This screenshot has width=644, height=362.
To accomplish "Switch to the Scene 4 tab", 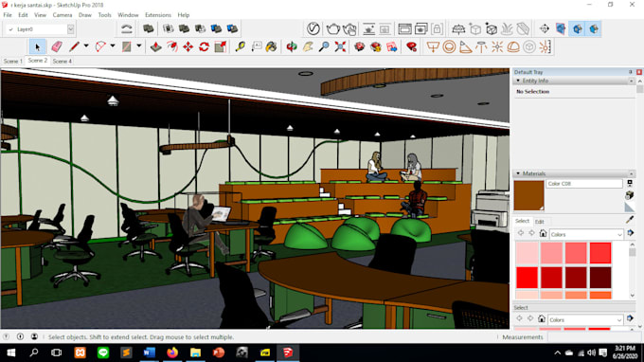I will 63,61.
